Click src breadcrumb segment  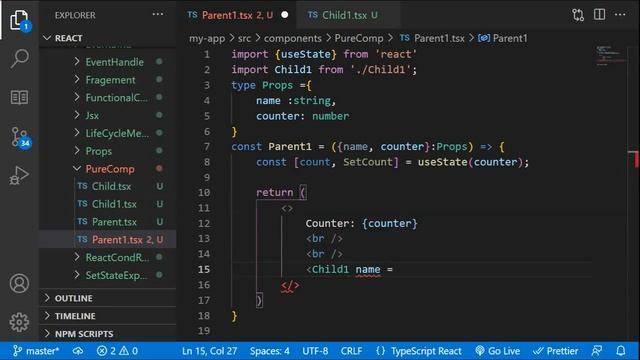pos(244,38)
